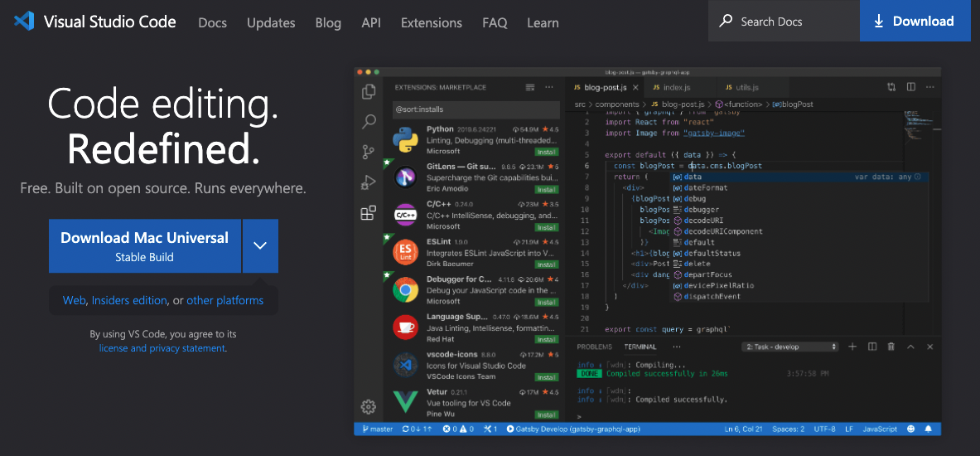The image size is (980, 456).
Task: Open the Insiders edition link
Action: tap(129, 300)
